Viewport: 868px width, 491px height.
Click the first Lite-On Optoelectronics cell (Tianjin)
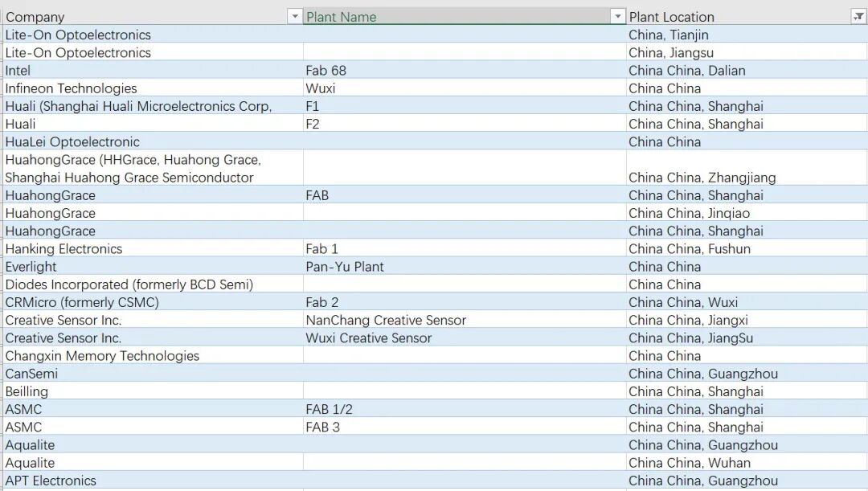click(153, 35)
